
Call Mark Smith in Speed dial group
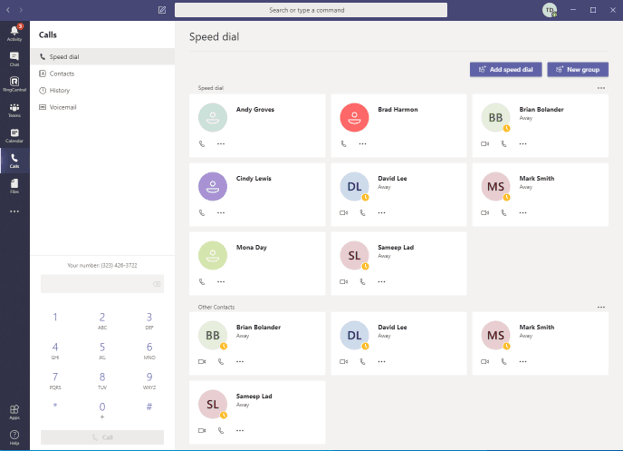[504, 213]
